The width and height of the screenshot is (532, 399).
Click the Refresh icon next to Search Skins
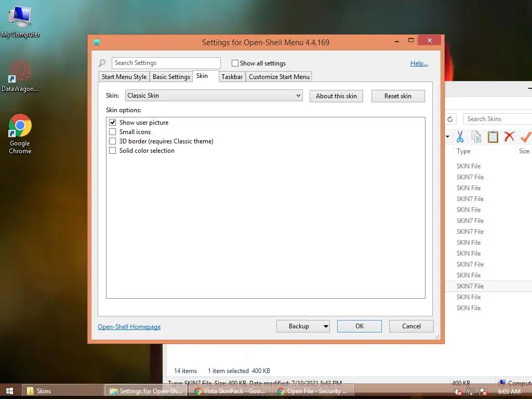[450, 119]
